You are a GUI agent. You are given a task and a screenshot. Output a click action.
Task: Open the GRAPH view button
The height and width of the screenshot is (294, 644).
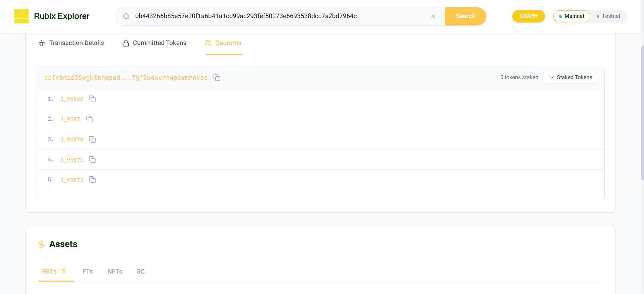(528, 16)
